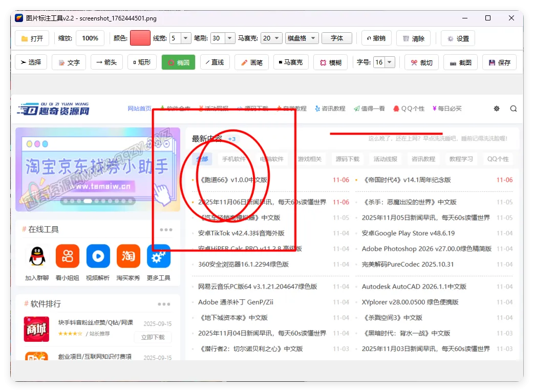Pick the 画笔 freehand brush tool
Viewport: 534px width, 392px height.
click(251, 62)
